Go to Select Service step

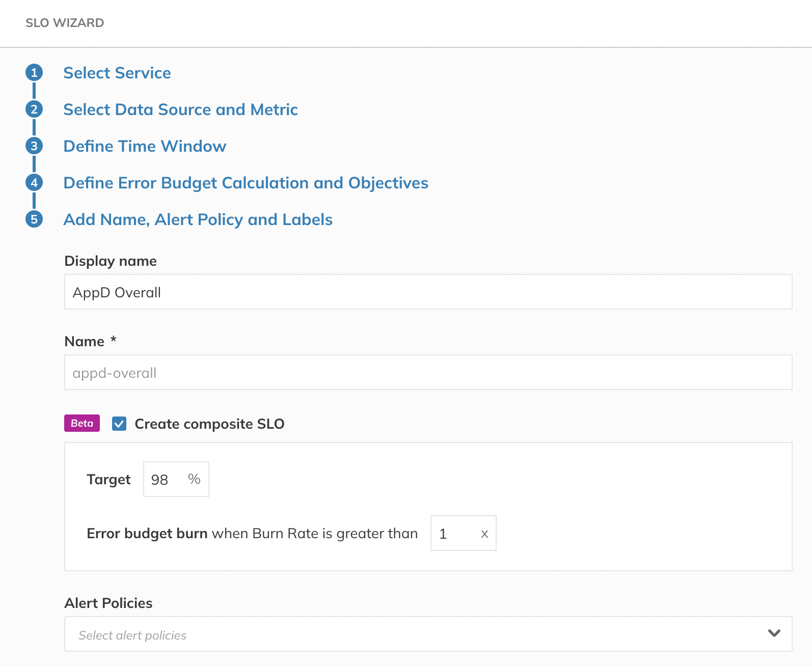pyautogui.click(x=117, y=73)
